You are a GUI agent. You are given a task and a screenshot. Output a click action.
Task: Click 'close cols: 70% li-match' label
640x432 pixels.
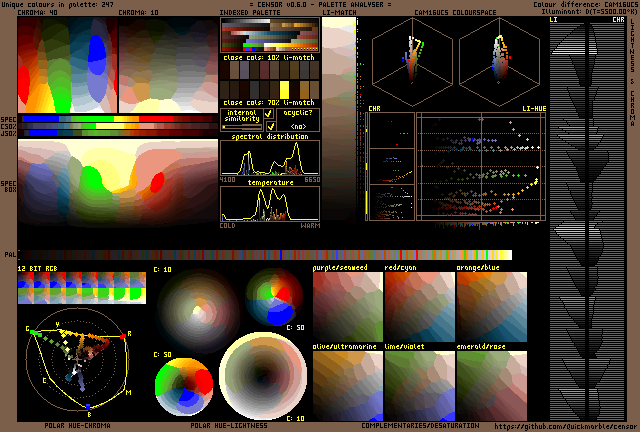tap(269, 102)
